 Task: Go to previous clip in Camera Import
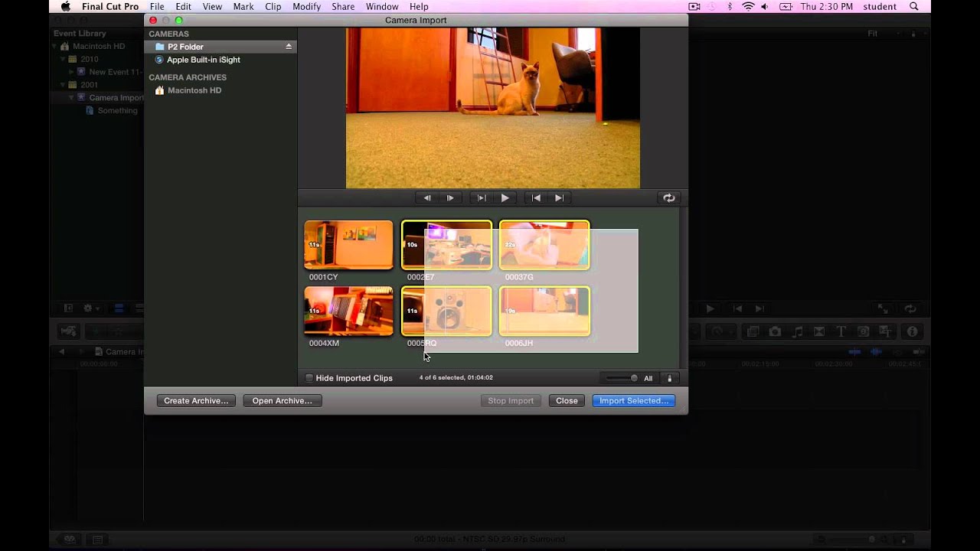pos(536,197)
